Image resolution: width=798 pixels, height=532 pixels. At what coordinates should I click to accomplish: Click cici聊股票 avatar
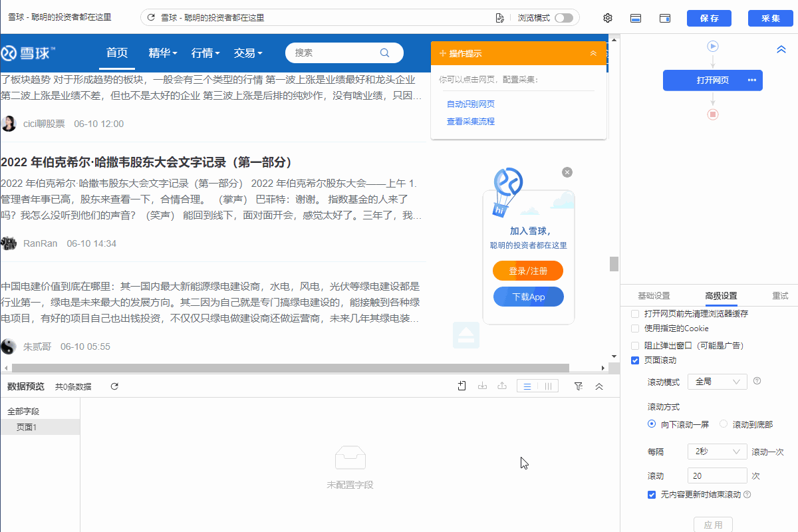(x=9, y=124)
